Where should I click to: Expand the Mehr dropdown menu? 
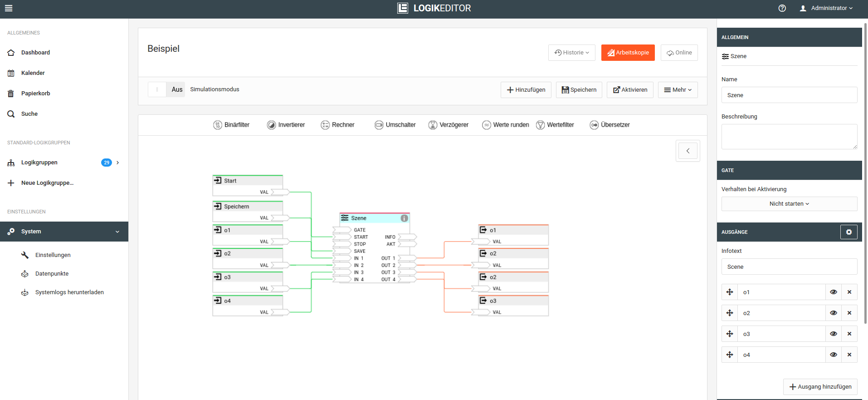click(x=678, y=90)
